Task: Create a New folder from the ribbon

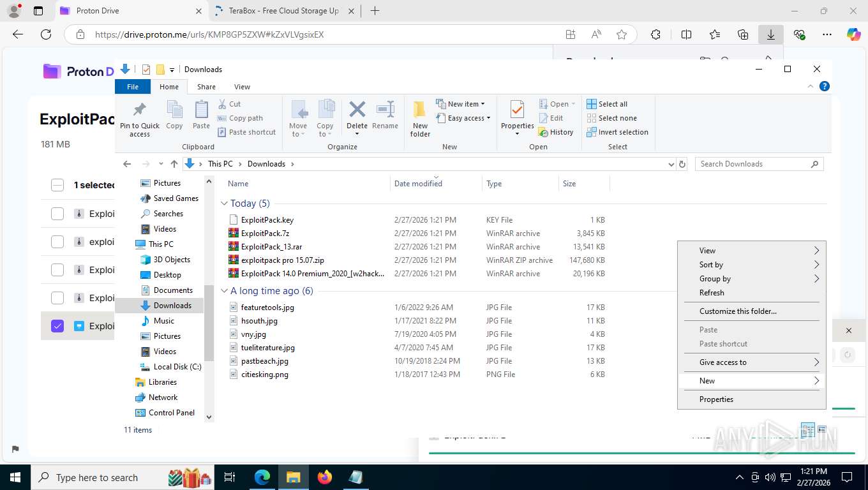Action: 420,119
